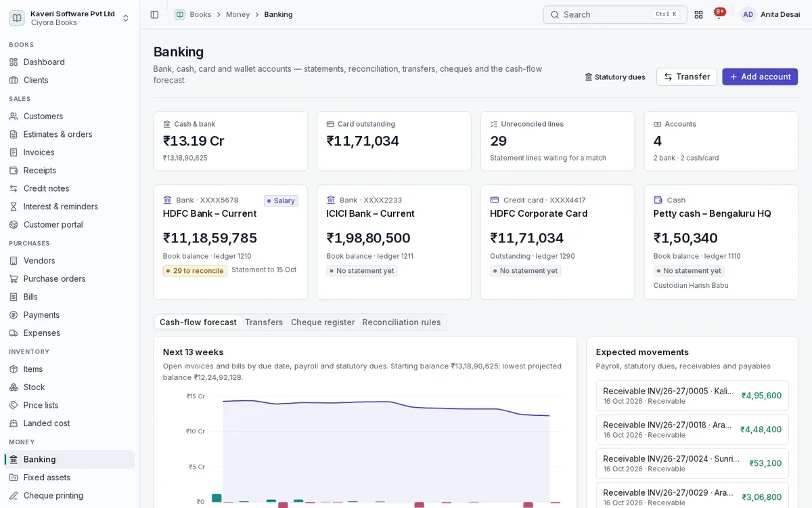
Task: Click Landed cost icon in sidebar
Action: (x=14, y=423)
